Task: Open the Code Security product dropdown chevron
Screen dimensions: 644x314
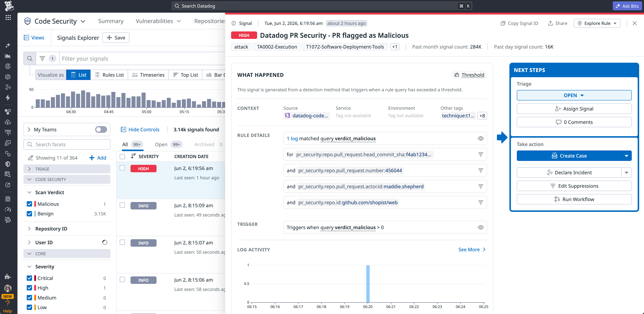Action: [83, 22]
